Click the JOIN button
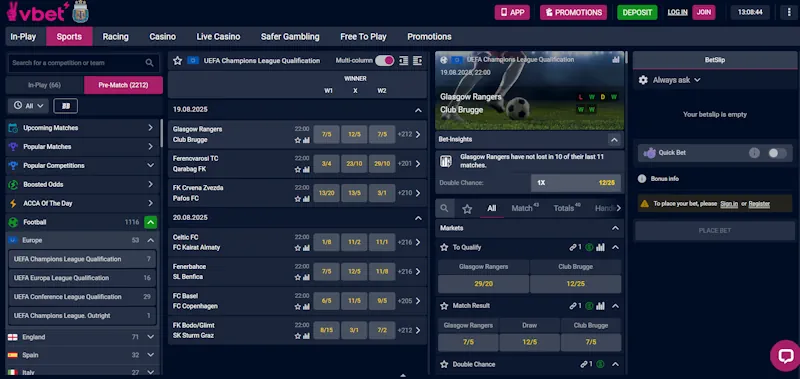 click(x=704, y=12)
